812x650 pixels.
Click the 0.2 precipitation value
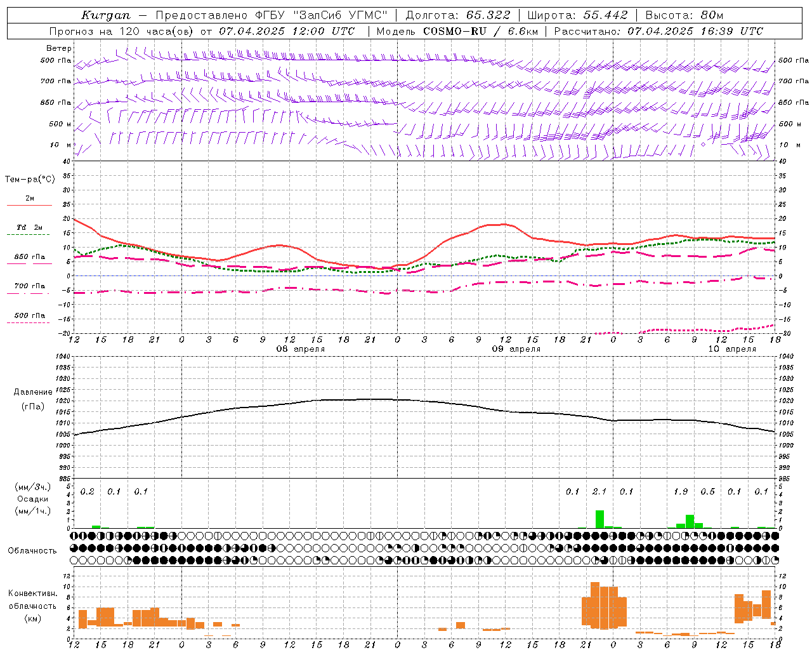[x=87, y=492]
